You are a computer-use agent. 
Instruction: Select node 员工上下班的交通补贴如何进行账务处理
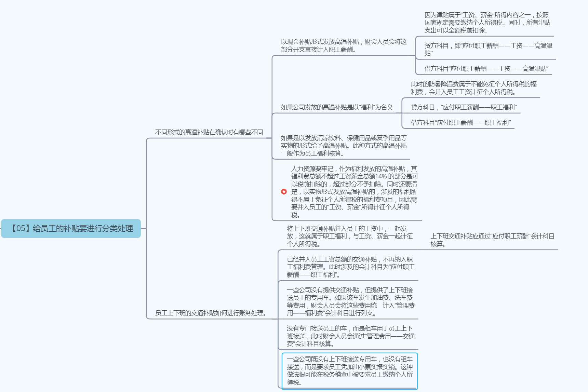[211, 313]
